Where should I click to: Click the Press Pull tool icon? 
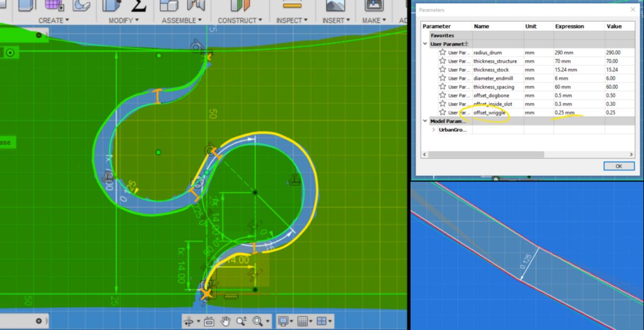(x=112, y=6)
